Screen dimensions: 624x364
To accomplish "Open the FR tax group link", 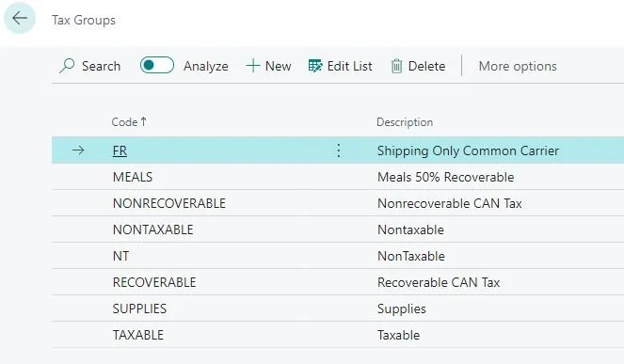I will point(120,150).
